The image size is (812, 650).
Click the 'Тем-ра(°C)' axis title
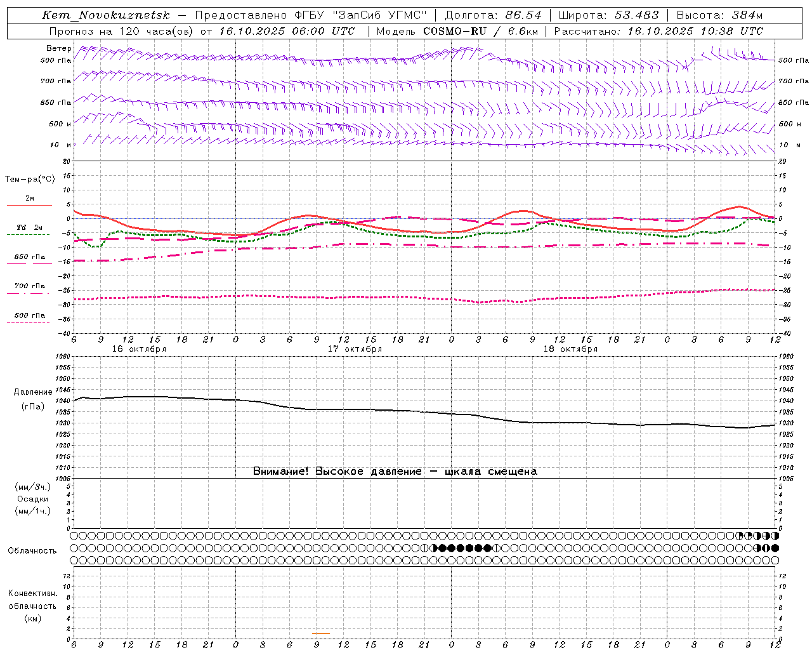point(30,180)
